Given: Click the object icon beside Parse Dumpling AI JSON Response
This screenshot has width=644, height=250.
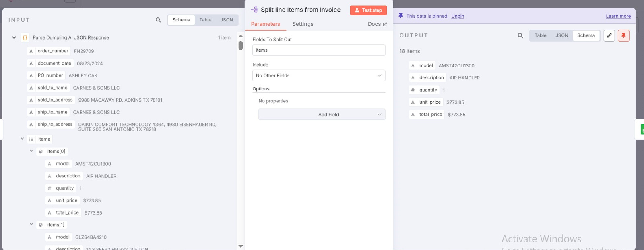Looking at the screenshot, I should 25,37.
